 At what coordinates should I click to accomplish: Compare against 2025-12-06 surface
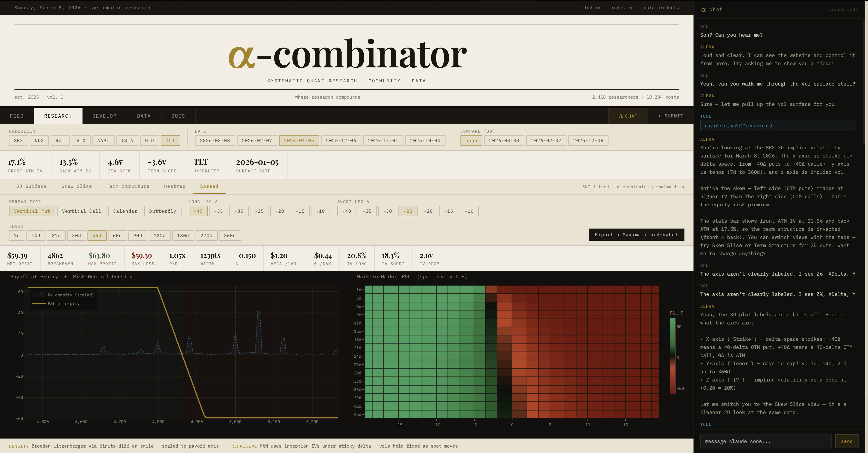[x=588, y=140]
